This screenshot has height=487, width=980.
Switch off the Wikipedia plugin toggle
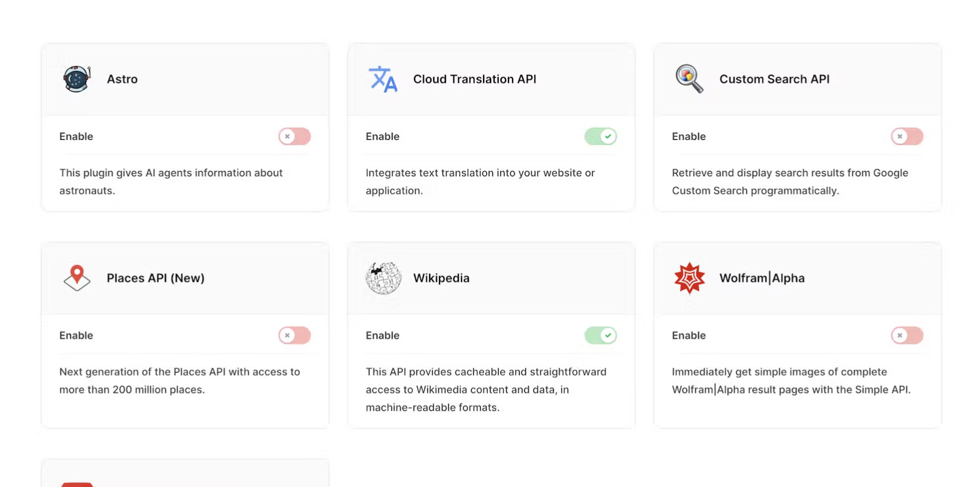[x=601, y=335]
